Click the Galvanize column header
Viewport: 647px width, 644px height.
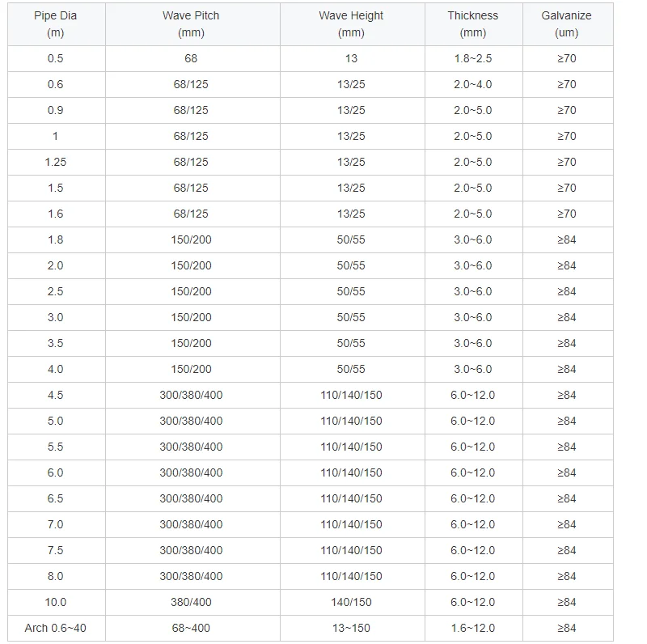coord(566,24)
